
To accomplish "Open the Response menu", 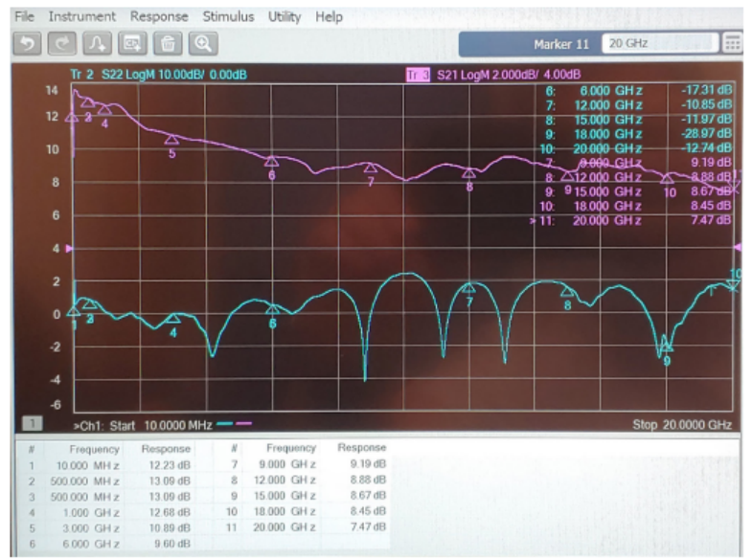I will [x=159, y=16].
